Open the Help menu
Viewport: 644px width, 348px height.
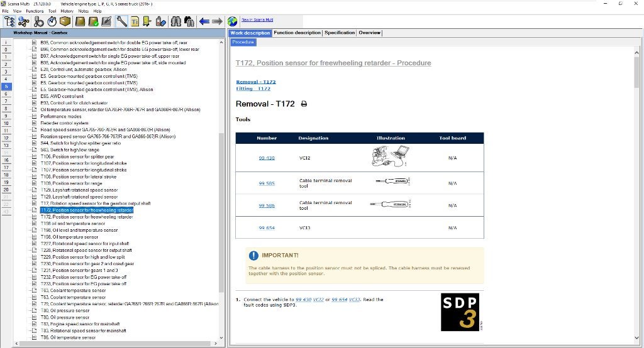pyautogui.click(x=97, y=11)
